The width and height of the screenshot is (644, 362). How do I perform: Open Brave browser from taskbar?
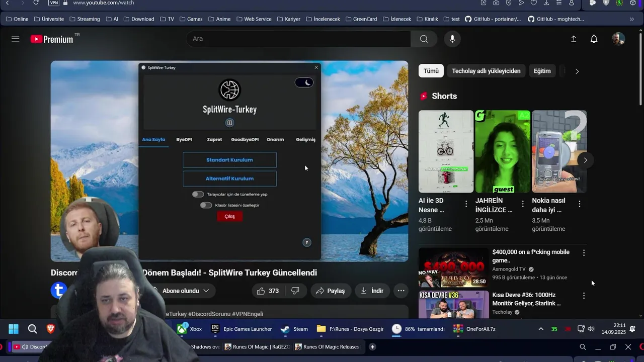pos(50,329)
